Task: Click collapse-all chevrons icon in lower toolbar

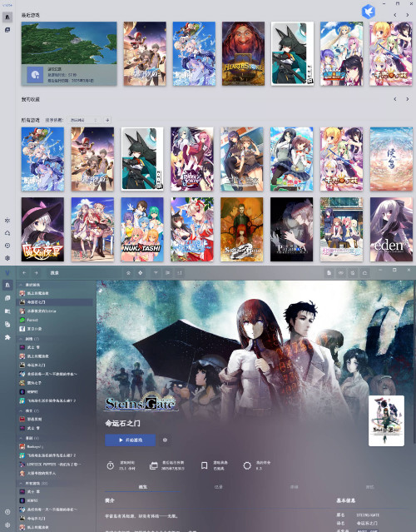Action: [x=128, y=273]
